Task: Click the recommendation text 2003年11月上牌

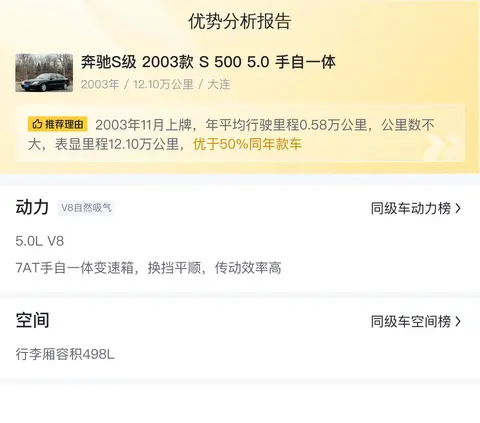Action: pyautogui.click(x=144, y=125)
